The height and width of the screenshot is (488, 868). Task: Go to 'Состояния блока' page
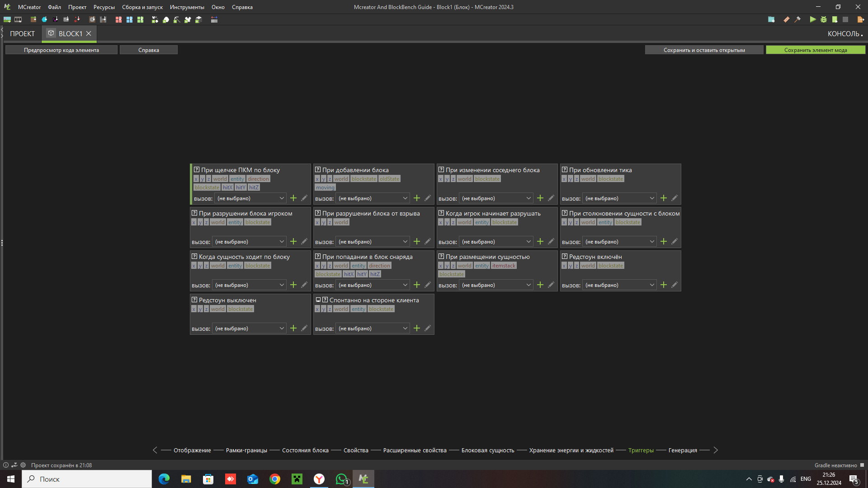[305, 450]
